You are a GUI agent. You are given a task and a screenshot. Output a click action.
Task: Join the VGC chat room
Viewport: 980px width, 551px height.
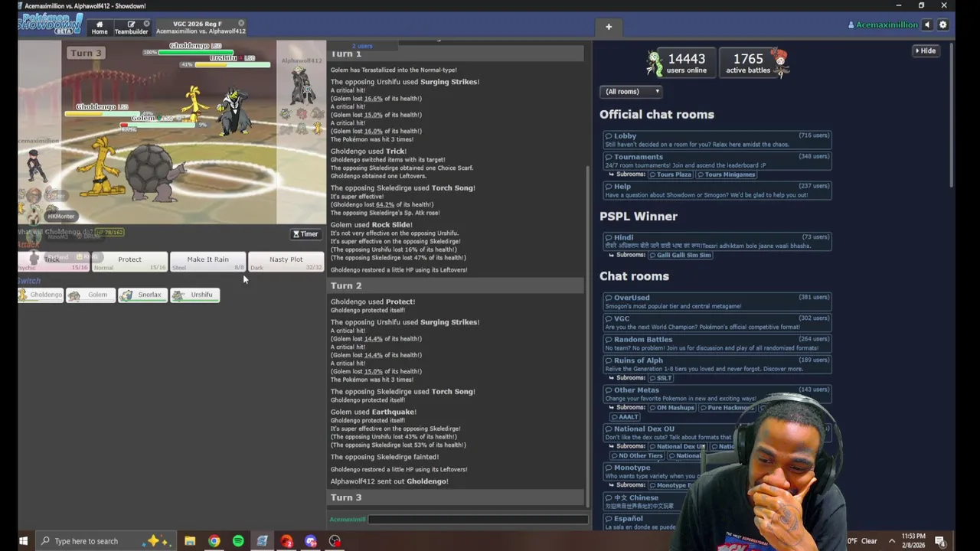click(717, 323)
